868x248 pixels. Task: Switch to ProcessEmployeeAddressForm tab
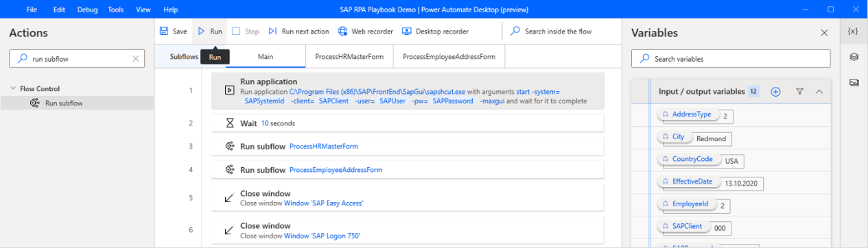[449, 57]
